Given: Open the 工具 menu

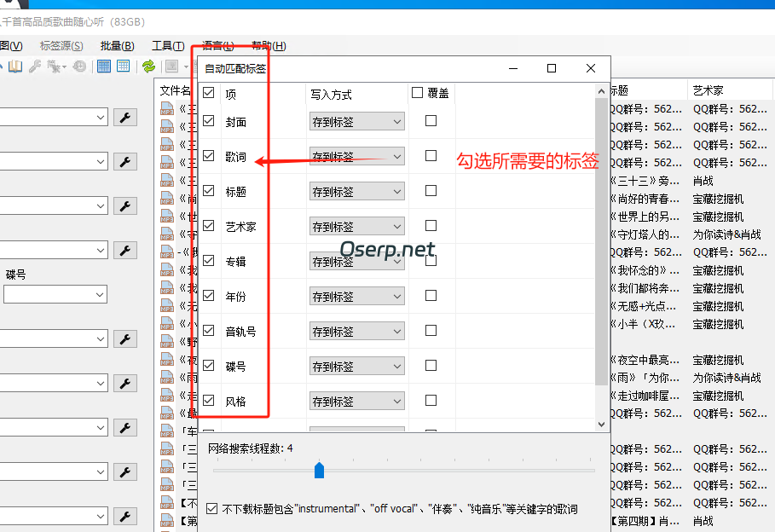Looking at the screenshot, I should click(168, 44).
